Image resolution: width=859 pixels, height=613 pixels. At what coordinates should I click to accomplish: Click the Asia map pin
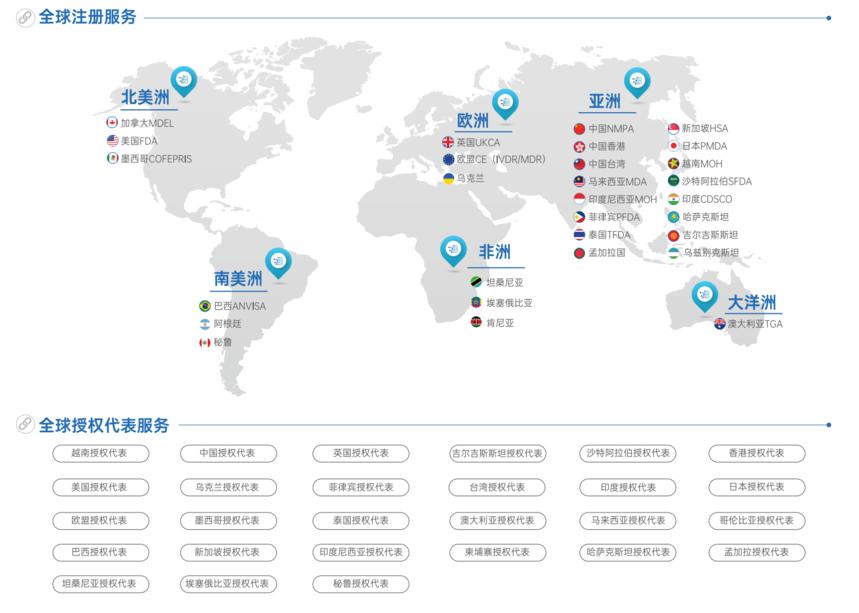637,83
